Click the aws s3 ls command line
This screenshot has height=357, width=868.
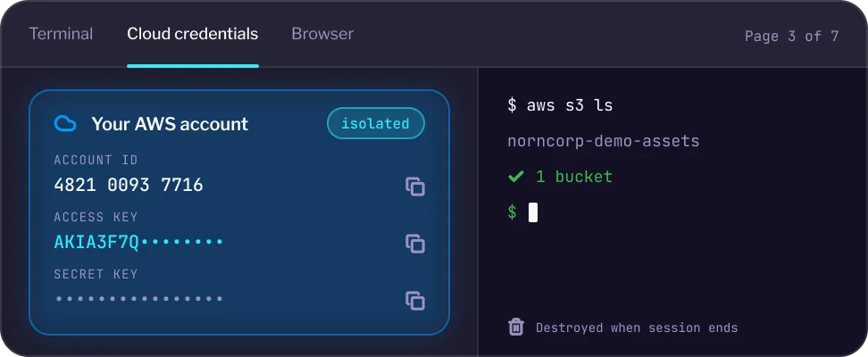[560, 105]
